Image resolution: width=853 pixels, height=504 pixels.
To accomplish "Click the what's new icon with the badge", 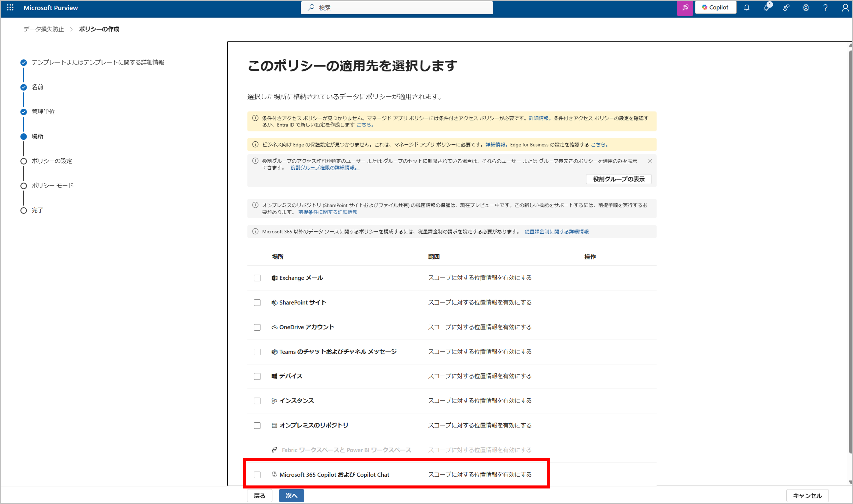I will (766, 8).
